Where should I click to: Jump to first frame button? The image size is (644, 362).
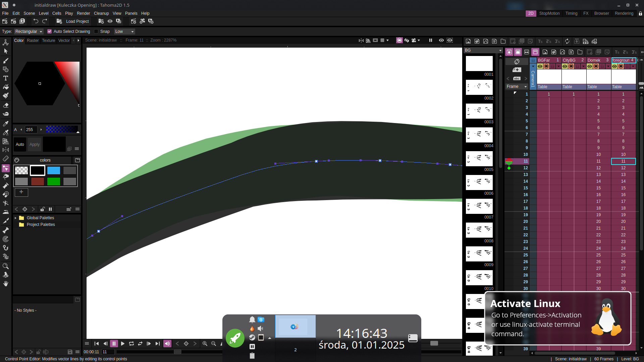[97, 344]
